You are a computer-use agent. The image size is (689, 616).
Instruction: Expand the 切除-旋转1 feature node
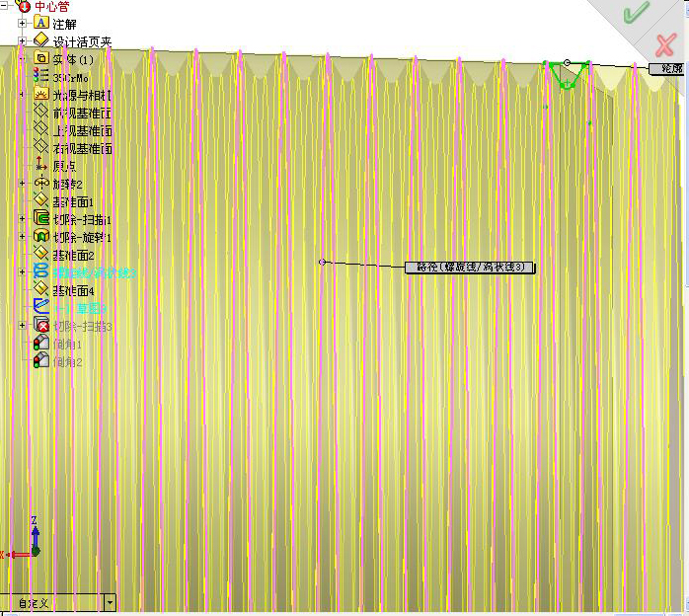point(22,236)
